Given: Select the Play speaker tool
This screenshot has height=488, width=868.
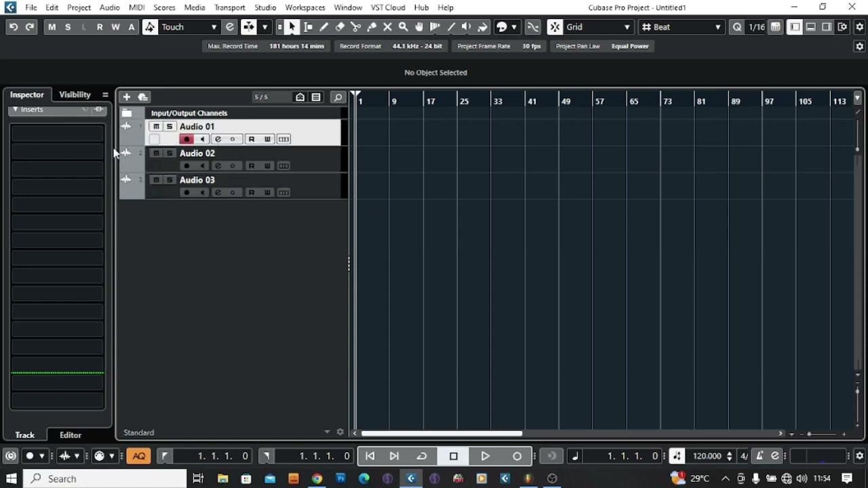Looking at the screenshot, I should tap(467, 27).
